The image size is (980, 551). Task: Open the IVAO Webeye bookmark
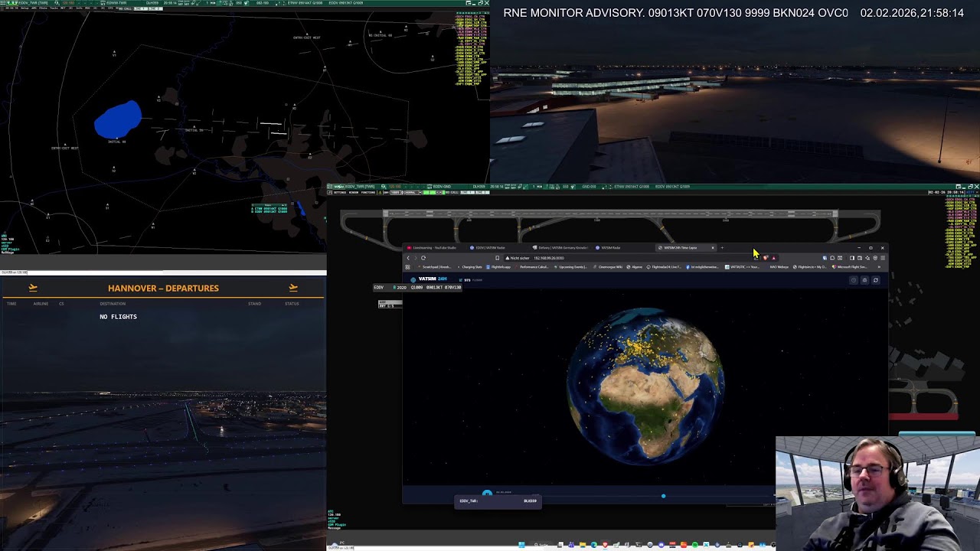pos(779,267)
